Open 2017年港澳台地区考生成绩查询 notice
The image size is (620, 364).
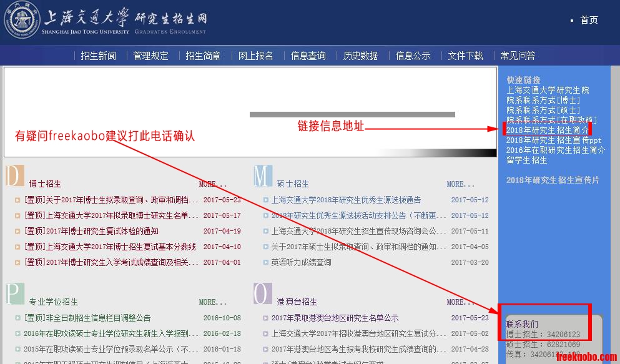pos(358,350)
